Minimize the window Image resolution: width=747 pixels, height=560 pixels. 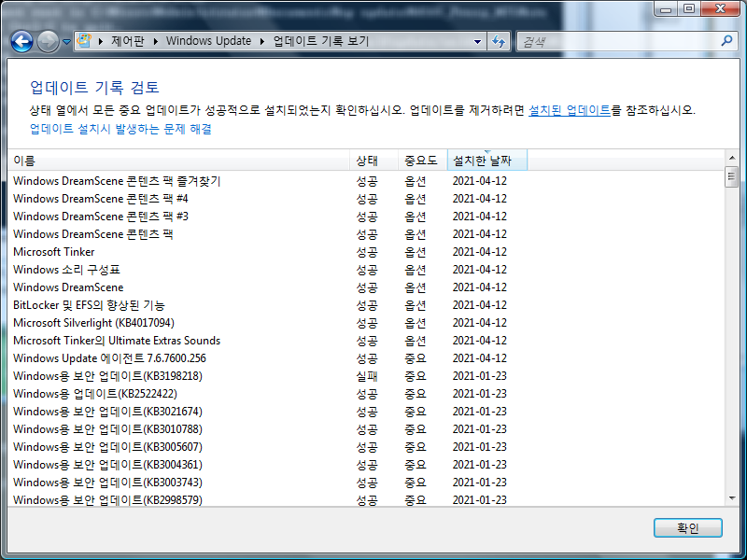point(666,9)
